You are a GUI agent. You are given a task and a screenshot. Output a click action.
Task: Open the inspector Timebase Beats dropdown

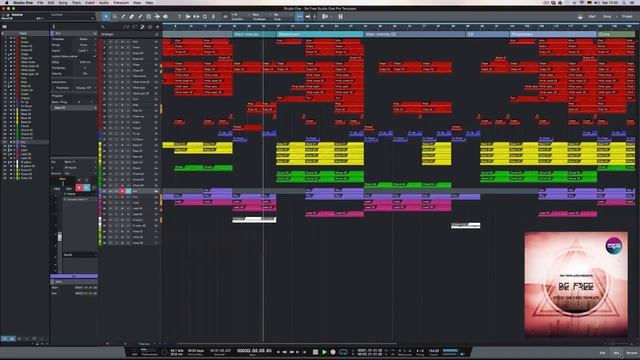84,39
